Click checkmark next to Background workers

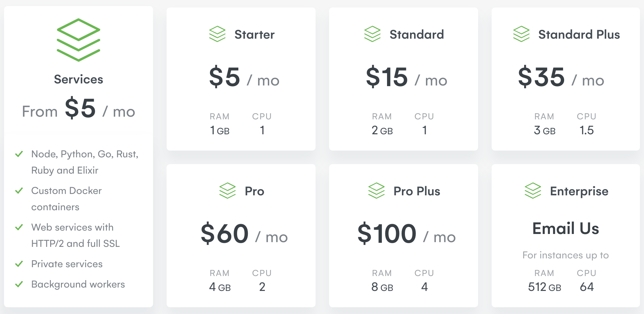pyautogui.click(x=19, y=284)
